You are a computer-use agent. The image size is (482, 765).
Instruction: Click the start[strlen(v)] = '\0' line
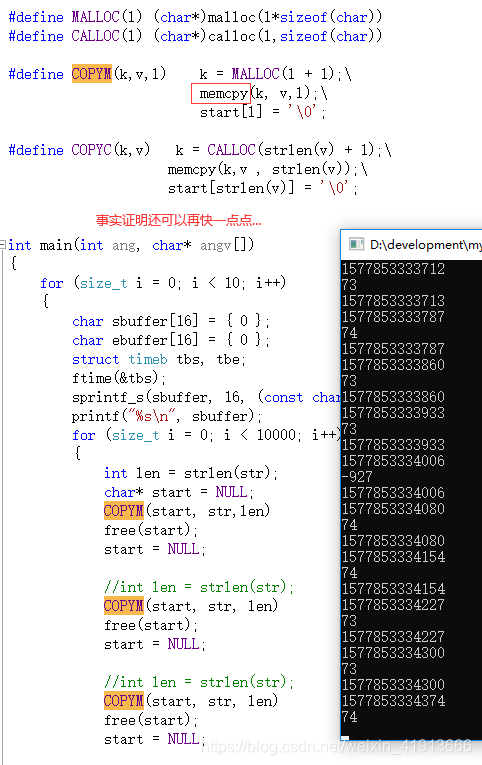coord(262,188)
